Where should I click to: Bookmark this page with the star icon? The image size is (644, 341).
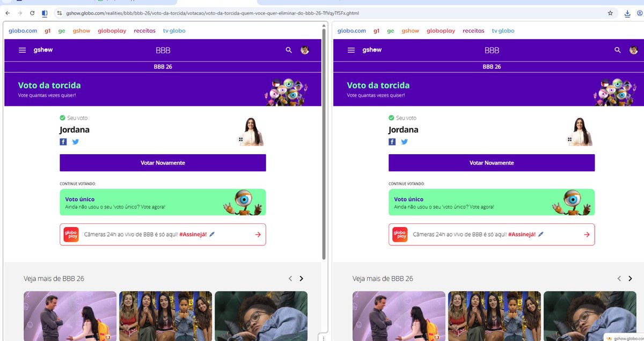pyautogui.click(x=610, y=13)
